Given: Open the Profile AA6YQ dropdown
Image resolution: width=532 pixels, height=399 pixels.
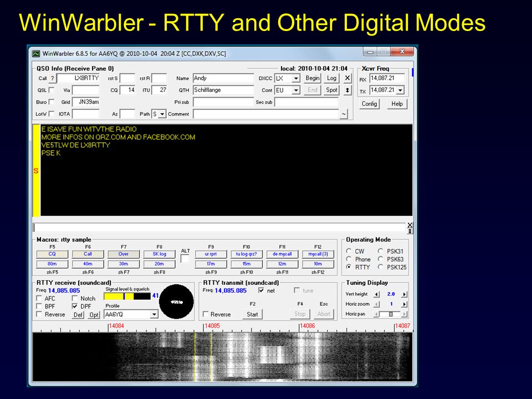Looking at the screenshot, I should (154, 315).
